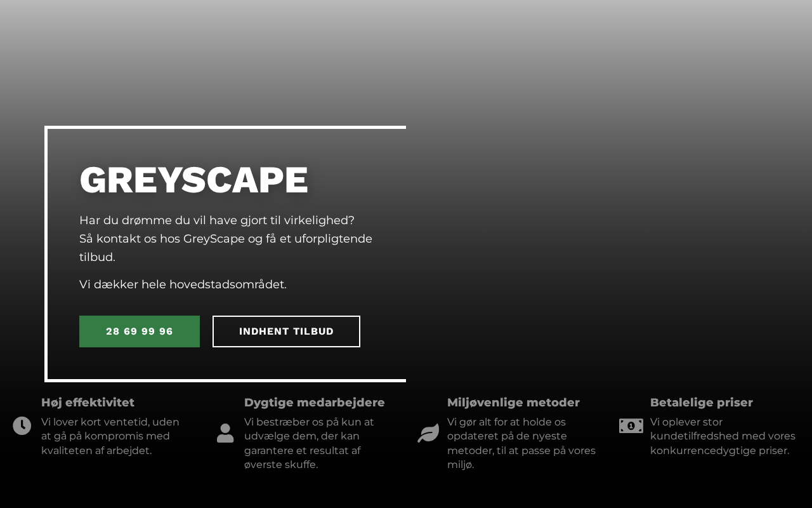This screenshot has height=508, width=812.
Task: Click the large GREYSCAPE title
Action: point(193,180)
